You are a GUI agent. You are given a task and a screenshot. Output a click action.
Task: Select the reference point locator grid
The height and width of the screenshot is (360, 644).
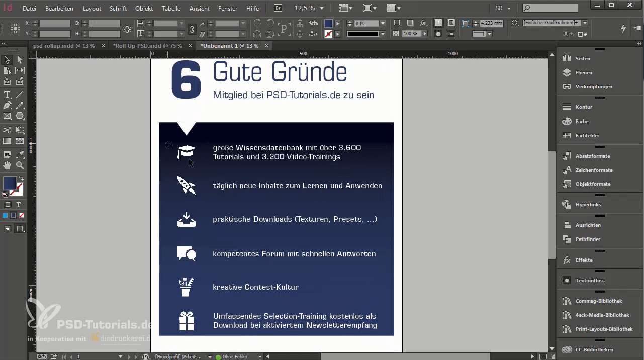click(15, 28)
